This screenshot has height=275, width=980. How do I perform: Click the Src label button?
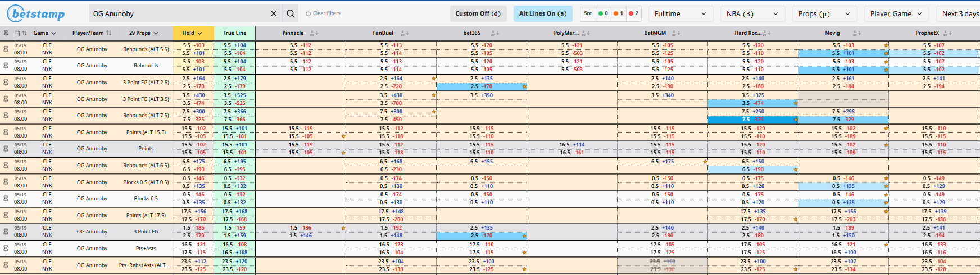coord(588,13)
